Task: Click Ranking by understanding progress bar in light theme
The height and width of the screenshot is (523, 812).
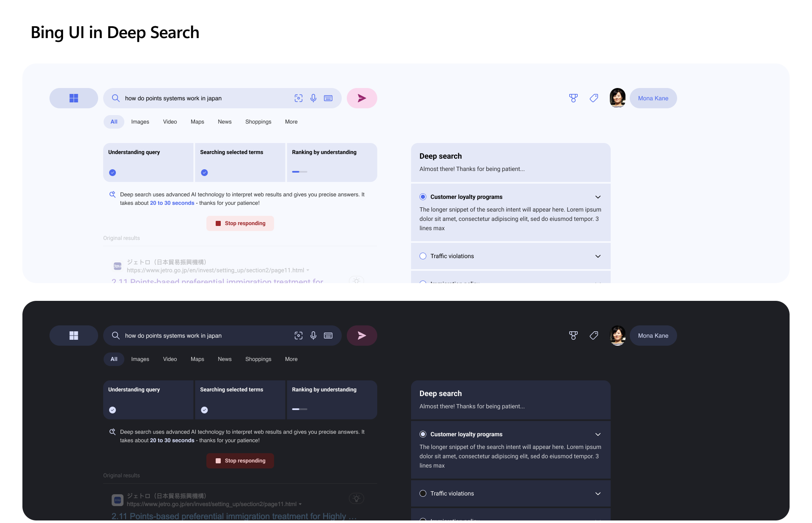Action: click(299, 172)
